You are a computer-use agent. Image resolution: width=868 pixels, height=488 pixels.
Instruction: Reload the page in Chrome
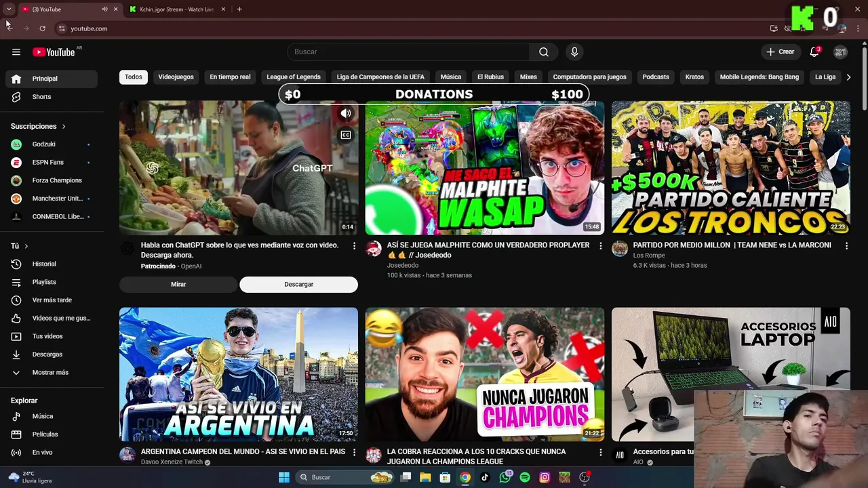coord(42,28)
